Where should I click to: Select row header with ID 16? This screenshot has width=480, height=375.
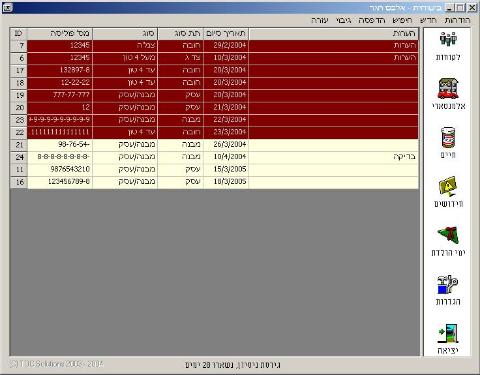coord(19,182)
